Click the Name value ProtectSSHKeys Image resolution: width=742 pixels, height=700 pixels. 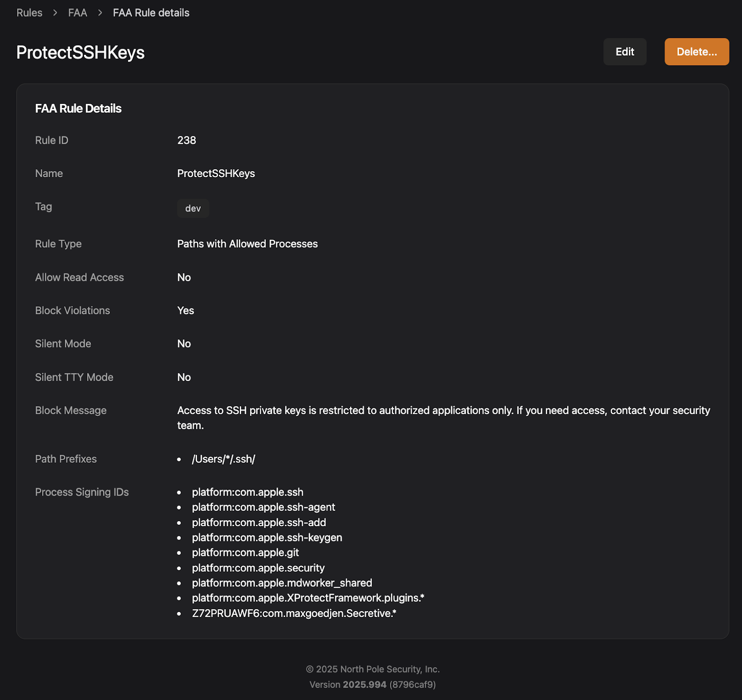216,173
